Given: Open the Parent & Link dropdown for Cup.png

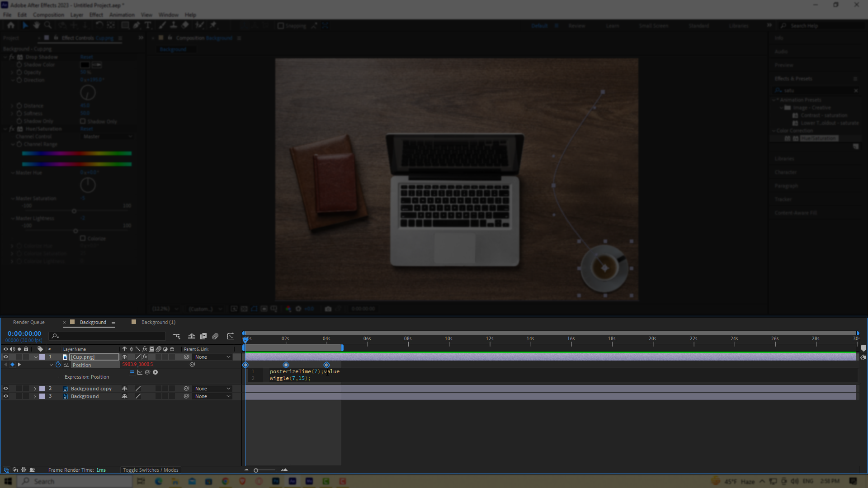Looking at the screenshot, I should [212, 357].
